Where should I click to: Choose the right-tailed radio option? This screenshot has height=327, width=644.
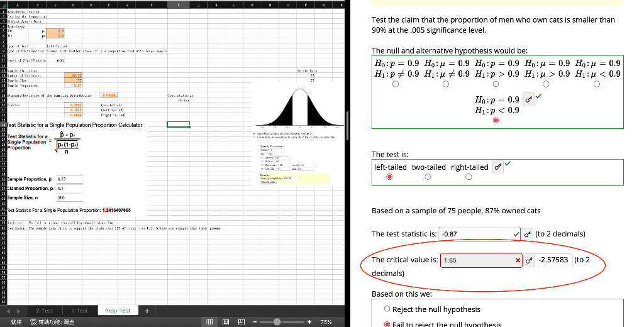[469, 177]
